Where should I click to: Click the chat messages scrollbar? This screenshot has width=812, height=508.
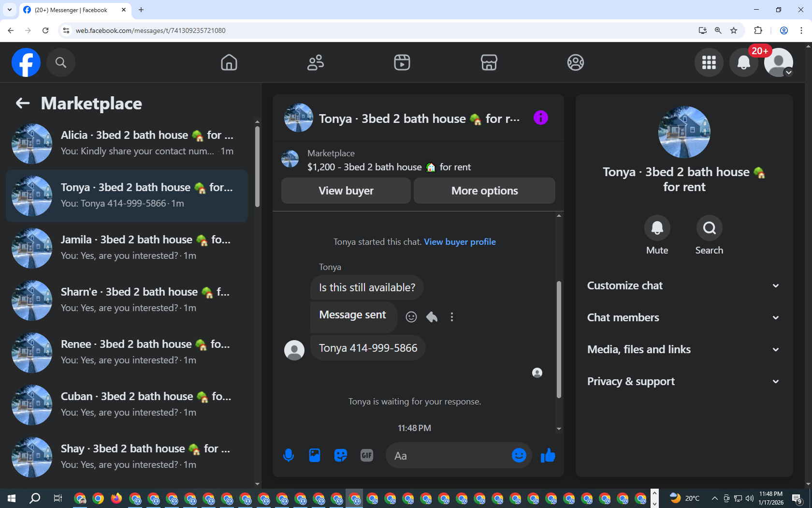(559, 340)
